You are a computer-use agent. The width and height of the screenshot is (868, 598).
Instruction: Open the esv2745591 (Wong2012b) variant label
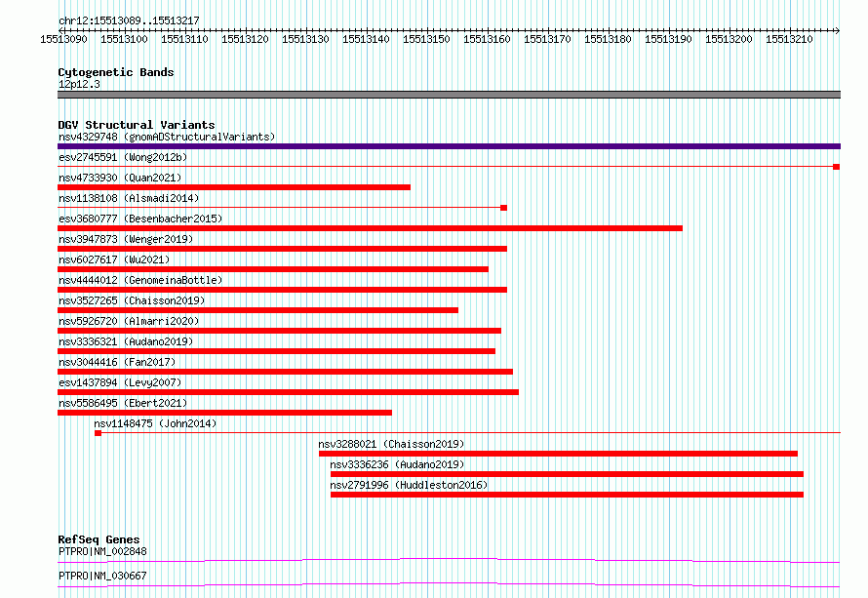(x=123, y=157)
